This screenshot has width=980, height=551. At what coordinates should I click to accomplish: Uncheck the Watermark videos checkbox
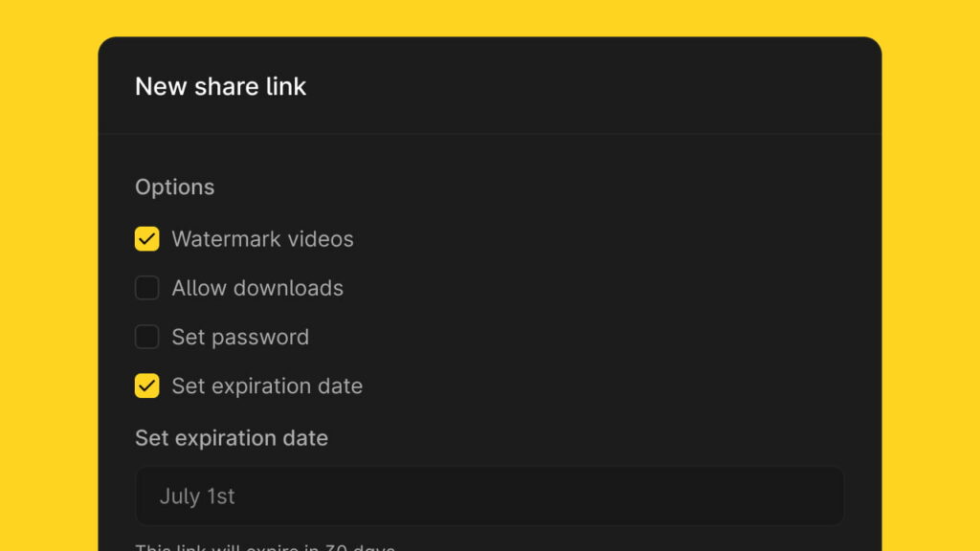[146, 238]
